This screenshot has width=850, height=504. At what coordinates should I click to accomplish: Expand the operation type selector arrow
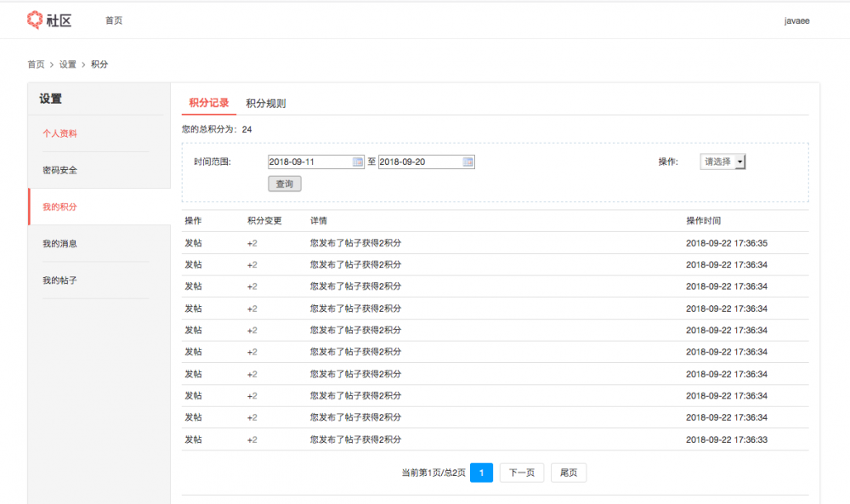739,161
